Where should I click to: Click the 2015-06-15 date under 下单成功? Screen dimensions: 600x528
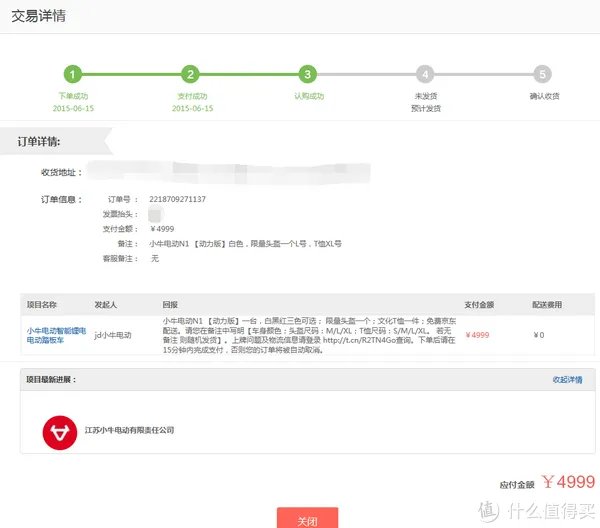point(73,108)
